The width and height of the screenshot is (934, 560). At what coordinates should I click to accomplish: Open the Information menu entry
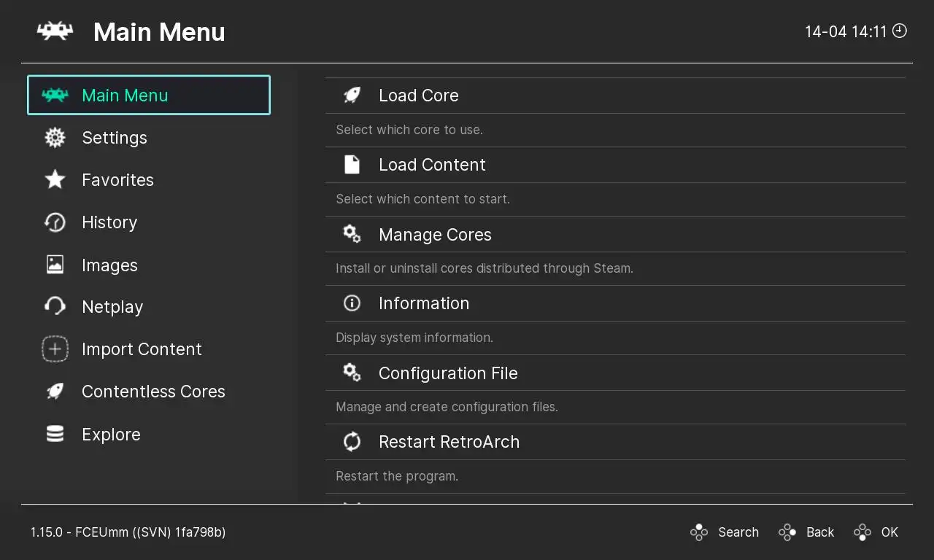(423, 303)
